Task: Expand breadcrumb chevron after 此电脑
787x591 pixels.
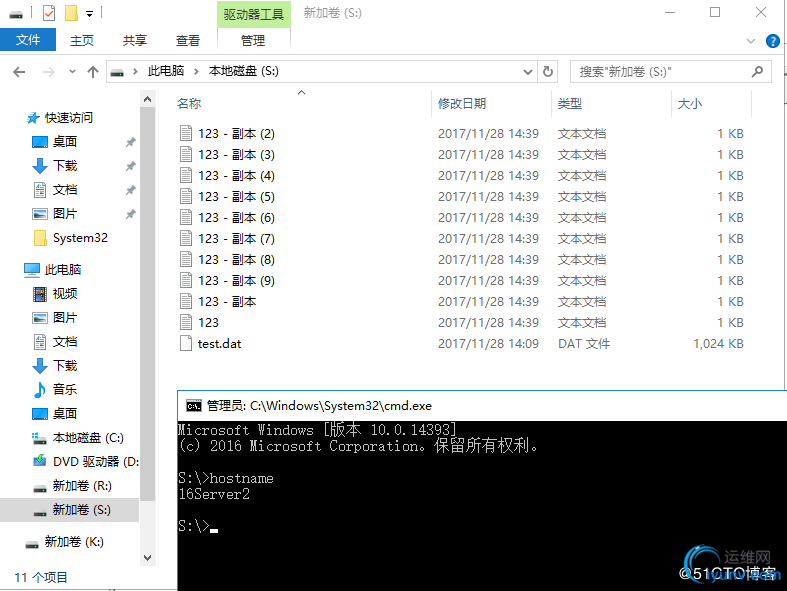Action: 196,72
